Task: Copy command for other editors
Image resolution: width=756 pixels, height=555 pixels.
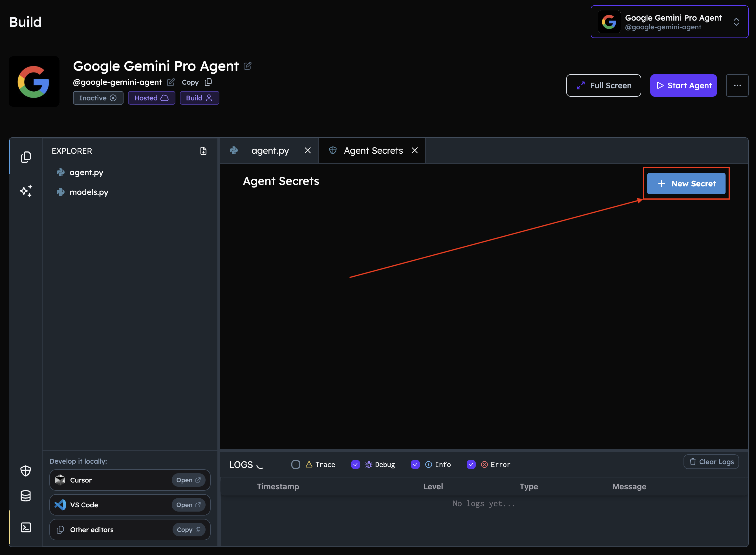Action: pos(189,529)
